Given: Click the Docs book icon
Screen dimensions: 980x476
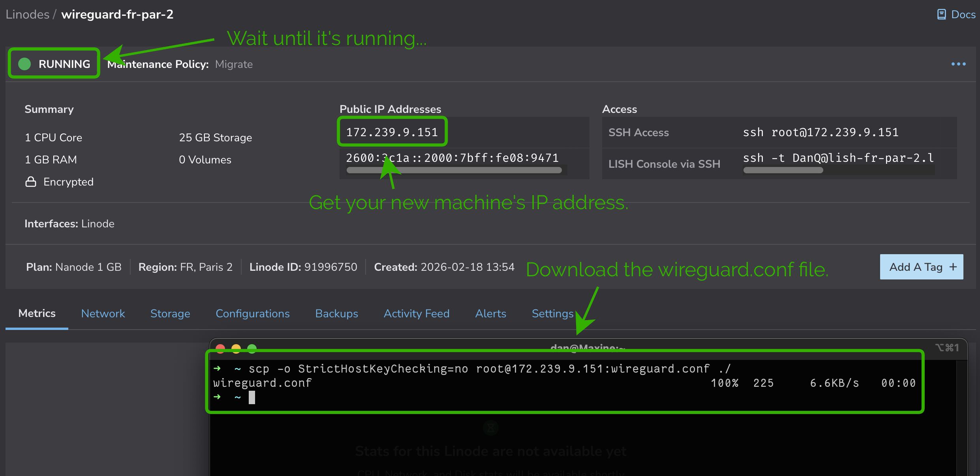Looking at the screenshot, I should 941,15.
